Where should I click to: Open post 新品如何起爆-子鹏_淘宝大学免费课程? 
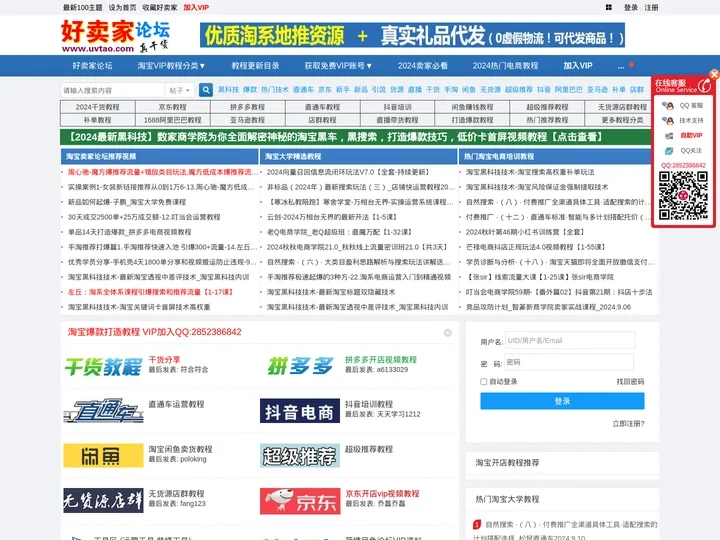127,202
